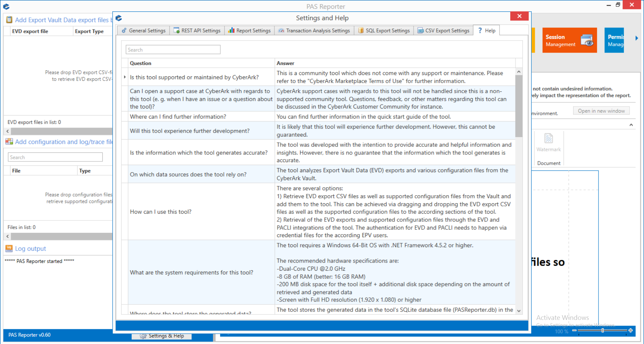The width and height of the screenshot is (644, 344).
Task: Select 'Where can I find further information?' row
Action: pyautogui.click(x=318, y=117)
